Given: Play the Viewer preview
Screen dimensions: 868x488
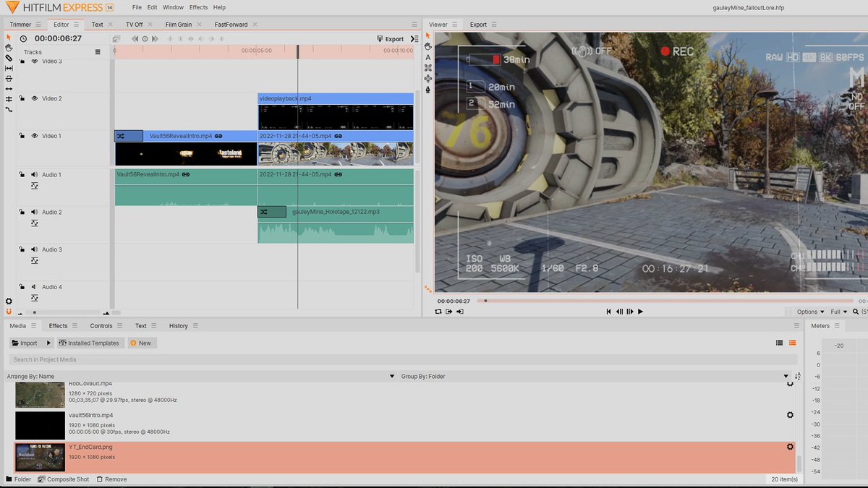Looking at the screenshot, I should pos(640,312).
